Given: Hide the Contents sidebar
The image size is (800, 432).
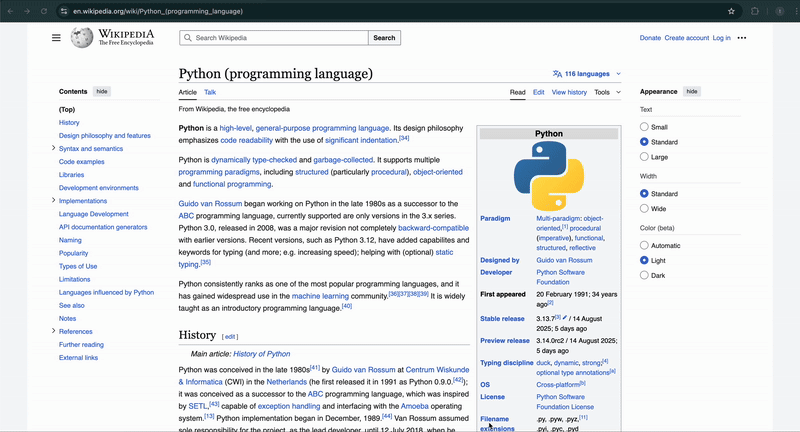Looking at the screenshot, I should (x=102, y=91).
